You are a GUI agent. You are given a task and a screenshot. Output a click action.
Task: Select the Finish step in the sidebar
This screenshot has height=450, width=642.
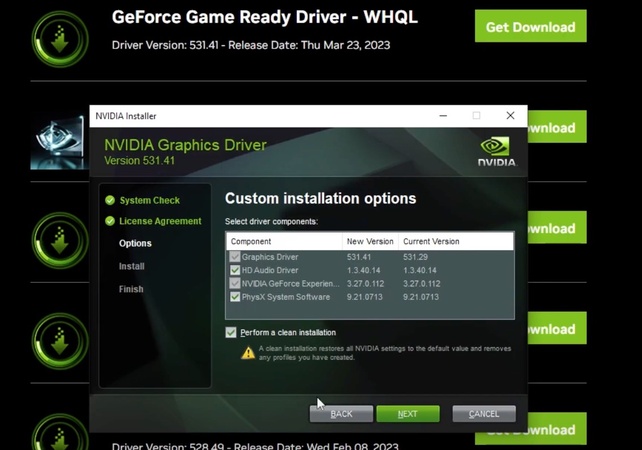pyautogui.click(x=131, y=289)
